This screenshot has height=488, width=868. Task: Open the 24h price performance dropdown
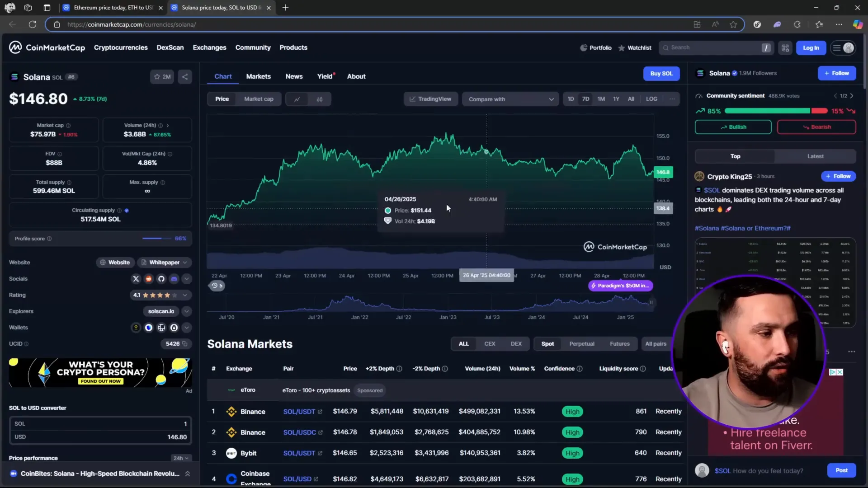click(181, 458)
